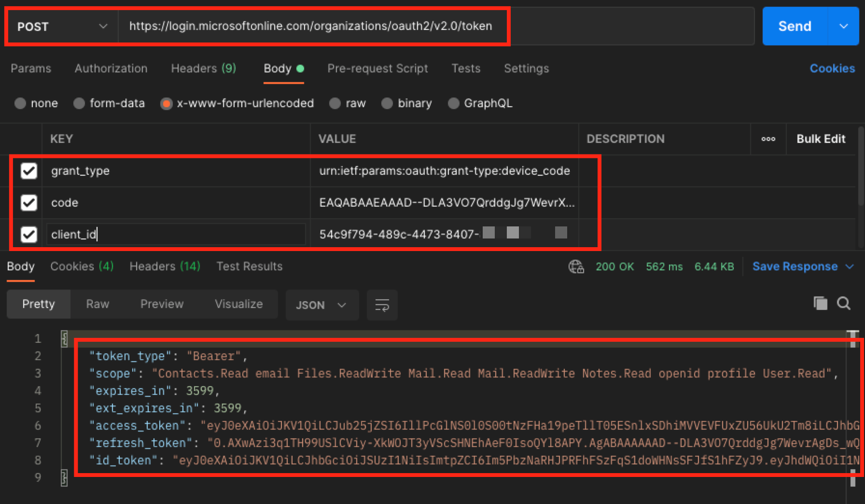Expand the Send button arrow options
Image resolution: width=865 pixels, height=504 pixels.
coord(843,27)
